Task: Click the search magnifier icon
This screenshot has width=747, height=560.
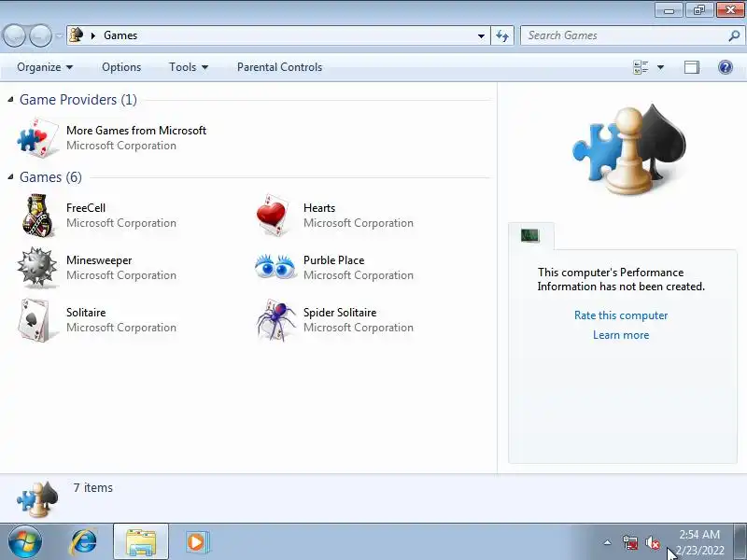Action: click(734, 35)
